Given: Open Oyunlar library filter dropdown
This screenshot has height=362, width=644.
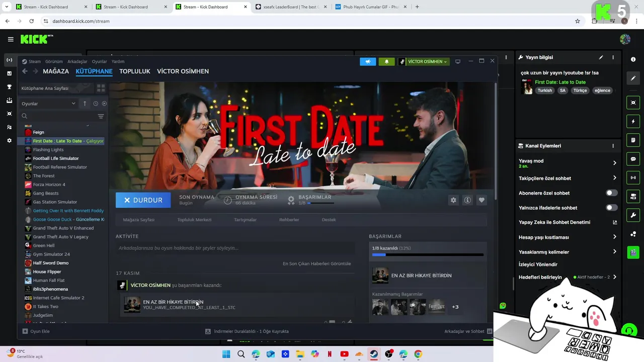Looking at the screenshot, I should pyautogui.click(x=48, y=104).
